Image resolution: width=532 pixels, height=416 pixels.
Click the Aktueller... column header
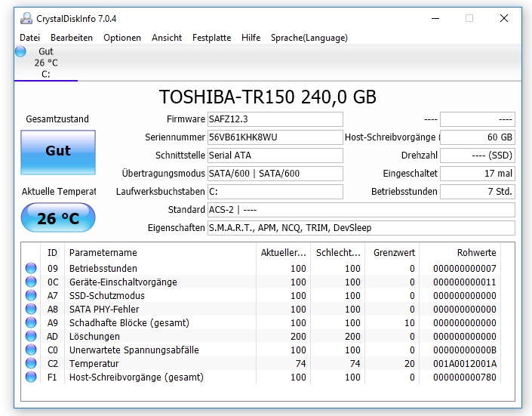283,253
